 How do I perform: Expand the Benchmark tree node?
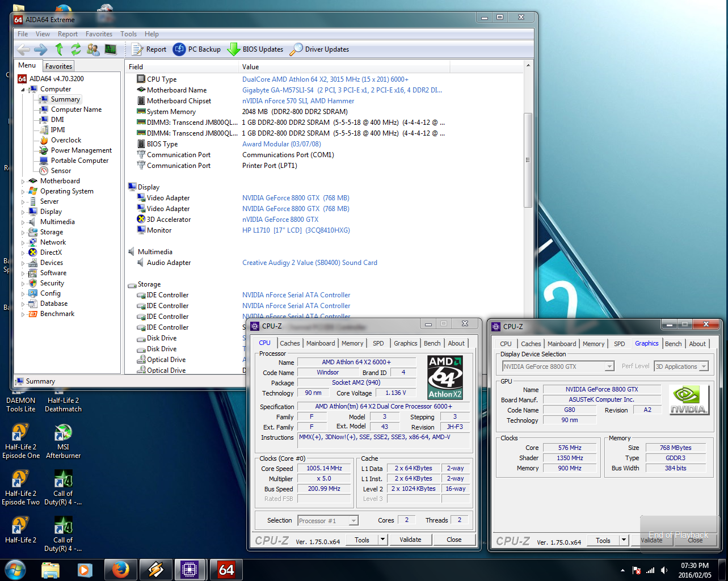23,314
